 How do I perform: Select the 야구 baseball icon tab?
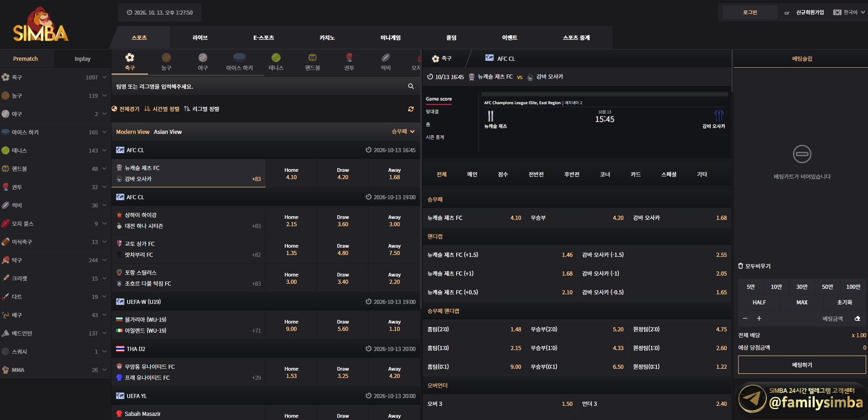pos(203,62)
